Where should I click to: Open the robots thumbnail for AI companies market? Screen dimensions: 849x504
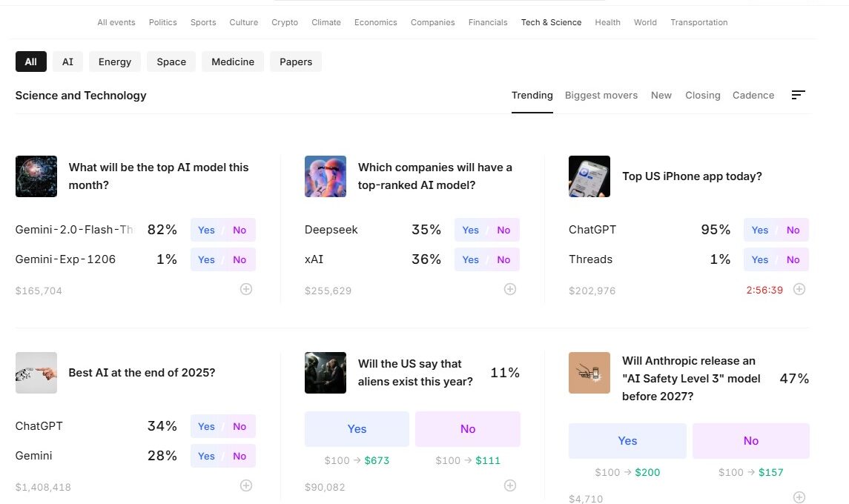tap(326, 176)
